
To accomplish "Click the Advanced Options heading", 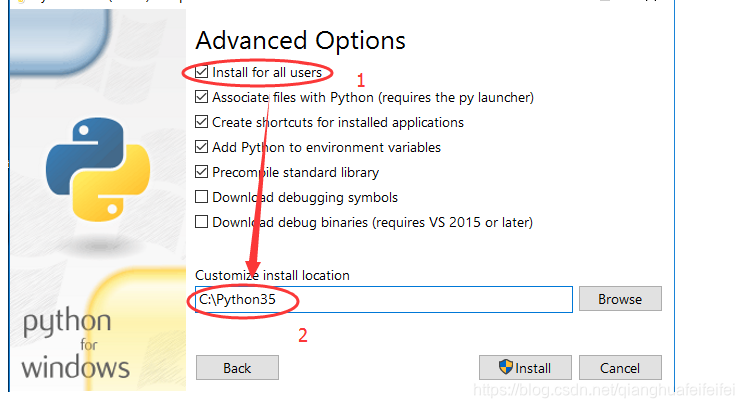I will (300, 41).
